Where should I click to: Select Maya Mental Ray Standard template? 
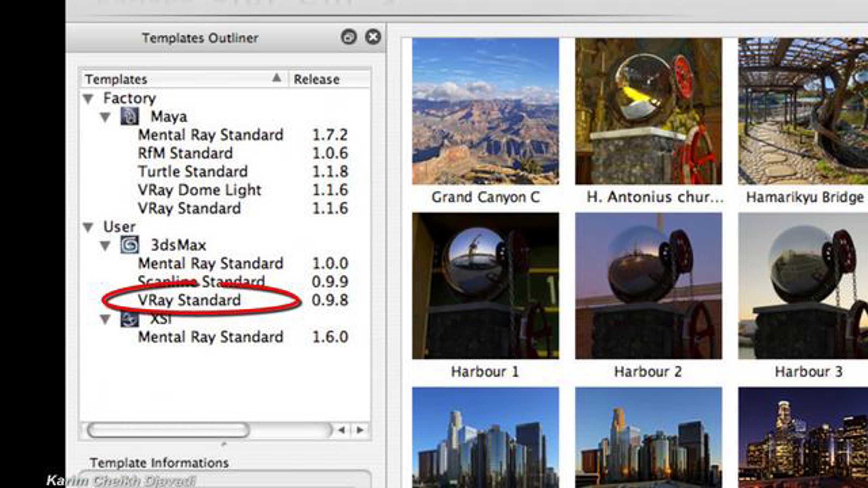210,135
